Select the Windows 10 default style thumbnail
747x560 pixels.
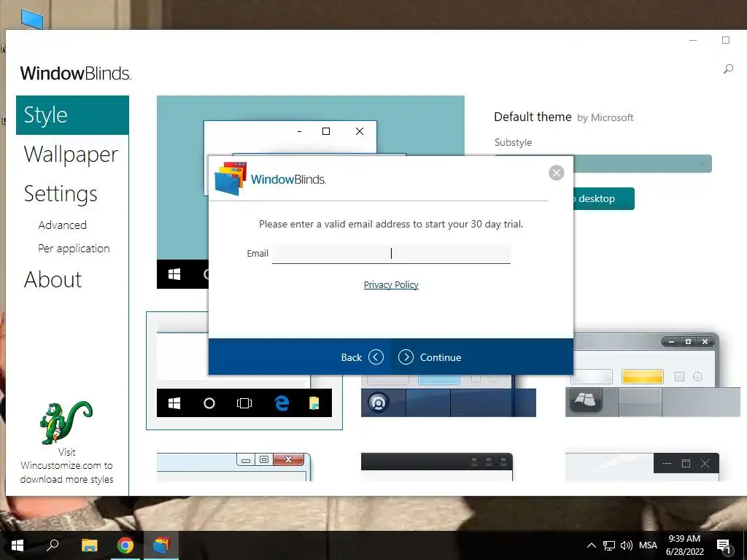coord(244,371)
